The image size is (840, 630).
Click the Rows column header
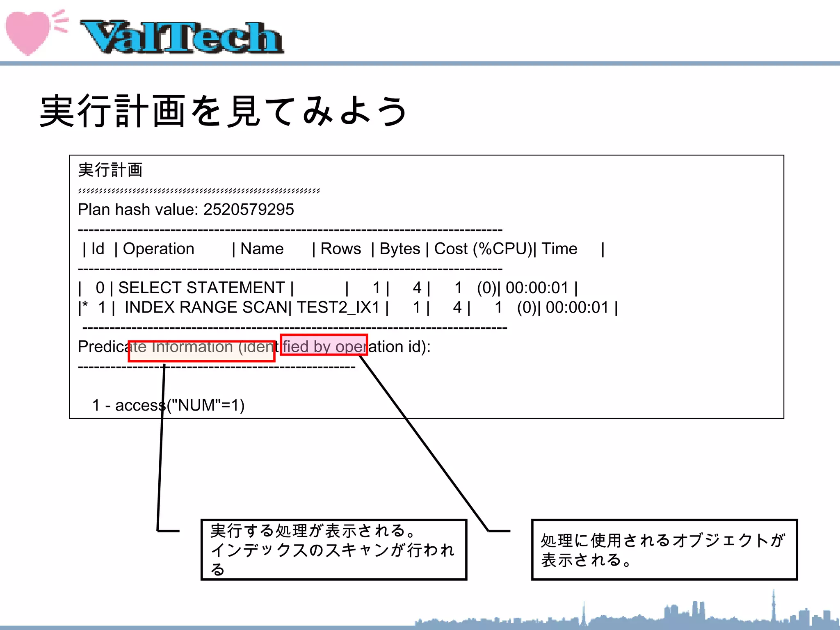tap(340, 249)
